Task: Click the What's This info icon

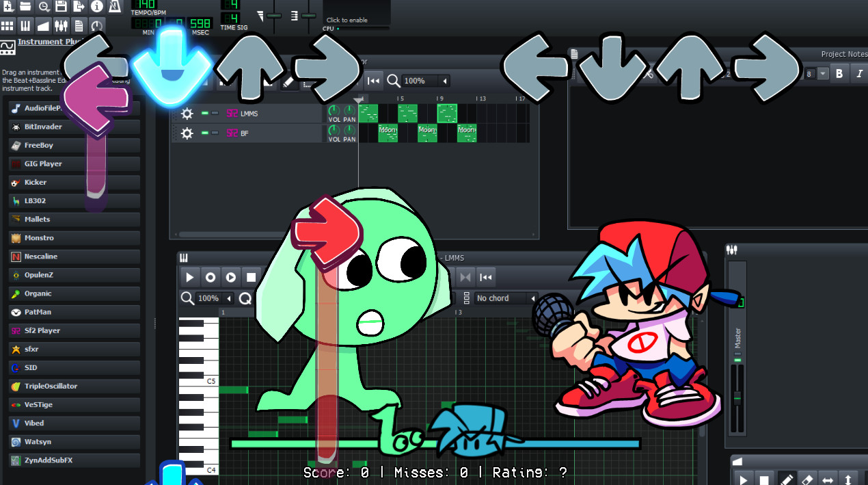Action: pos(96,6)
